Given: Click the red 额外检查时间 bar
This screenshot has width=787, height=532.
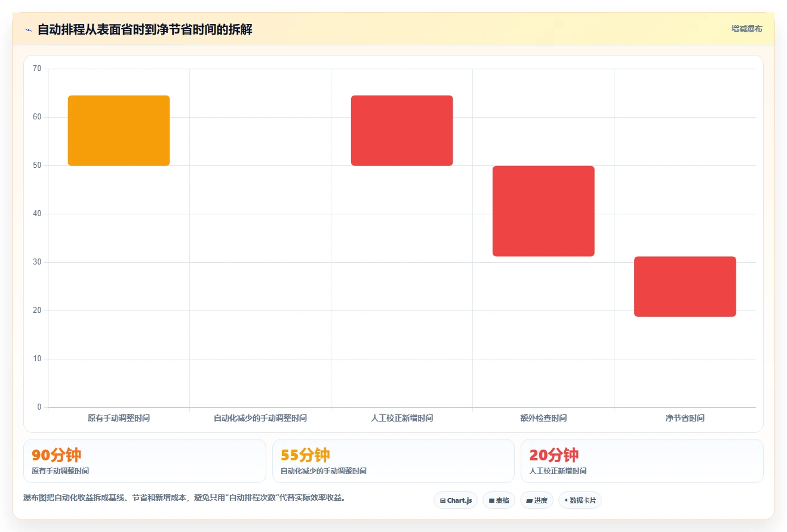Looking at the screenshot, I should (543, 211).
